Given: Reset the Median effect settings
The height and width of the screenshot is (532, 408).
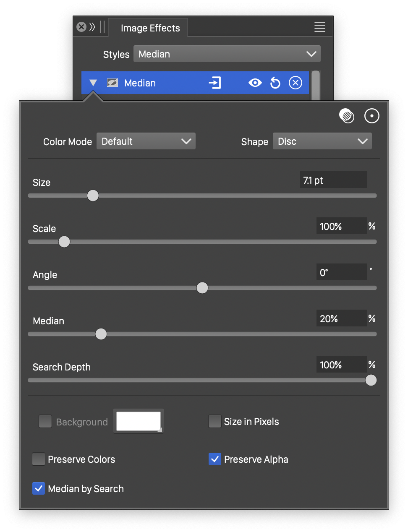Looking at the screenshot, I should 275,83.
